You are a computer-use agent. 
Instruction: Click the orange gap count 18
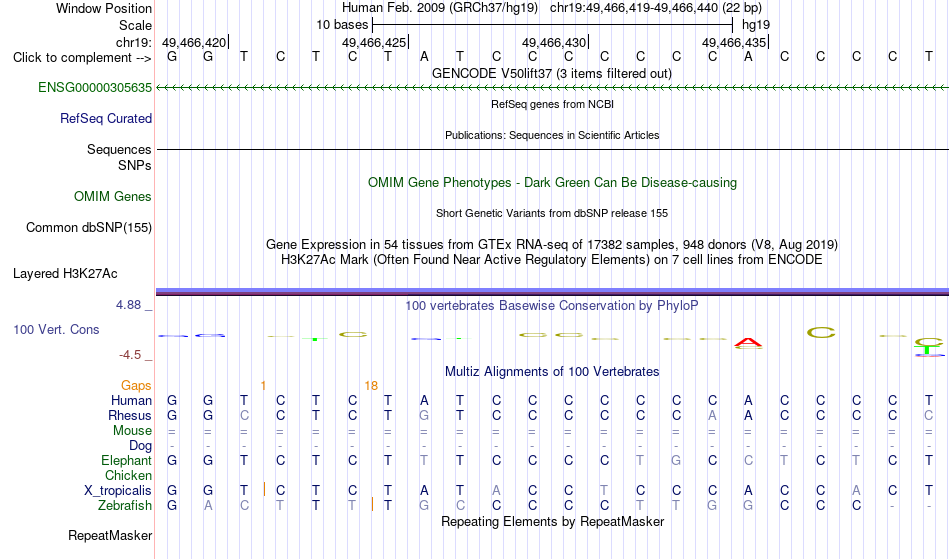tap(371, 386)
